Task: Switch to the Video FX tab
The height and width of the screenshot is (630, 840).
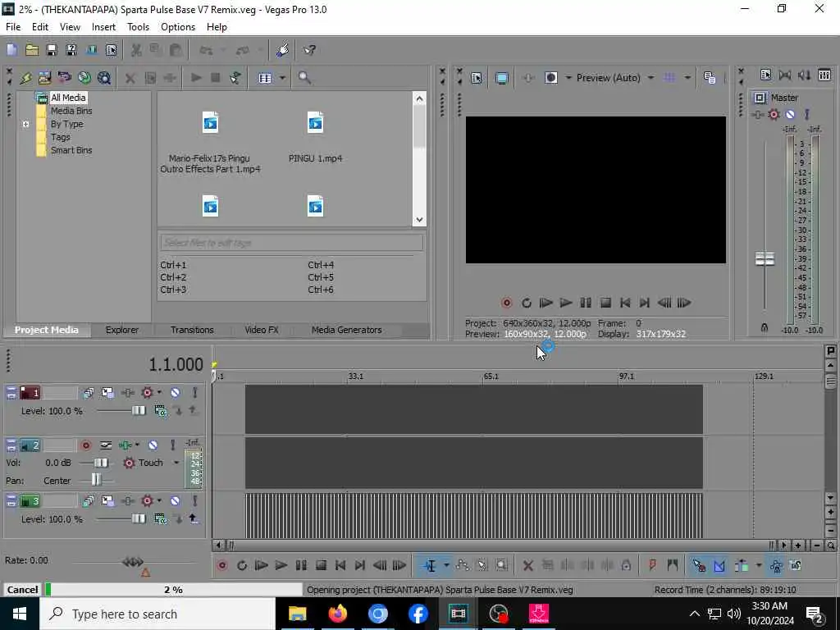Action: click(x=262, y=330)
